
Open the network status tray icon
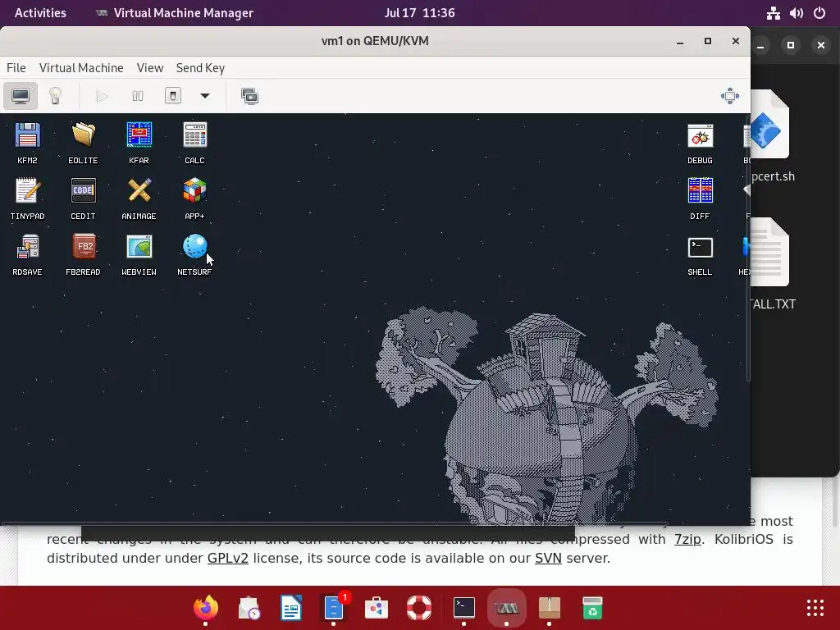pyautogui.click(x=773, y=13)
